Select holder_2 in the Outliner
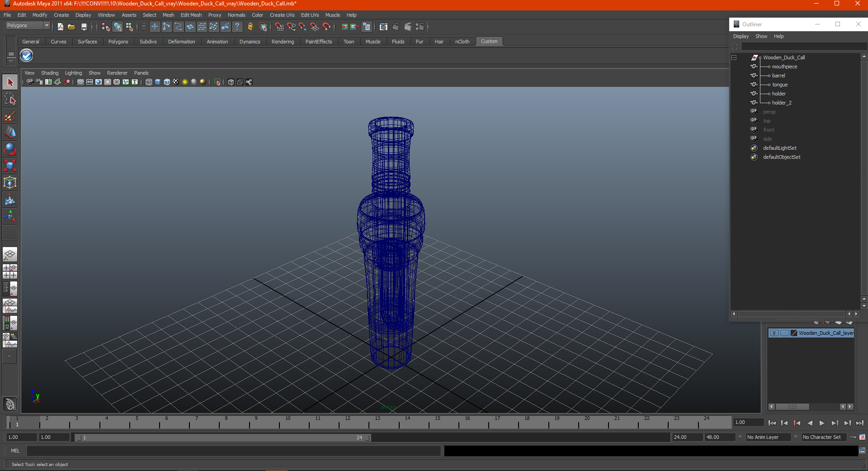 (782, 103)
